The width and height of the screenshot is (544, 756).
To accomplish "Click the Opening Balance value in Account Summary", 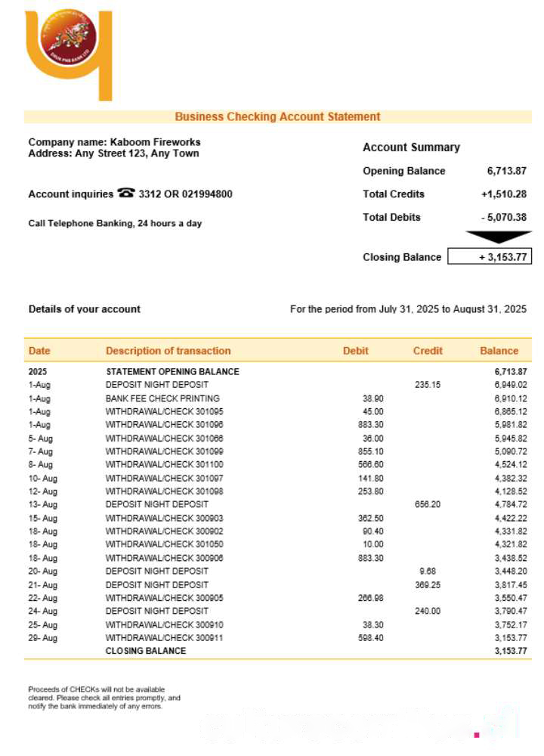I will [x=506, y=171].
